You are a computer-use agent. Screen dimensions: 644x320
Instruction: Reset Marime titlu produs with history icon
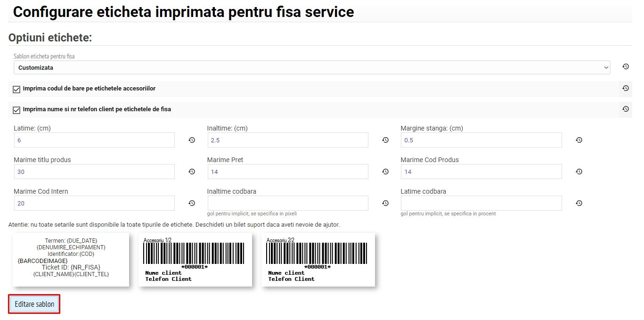coord(192,172)
